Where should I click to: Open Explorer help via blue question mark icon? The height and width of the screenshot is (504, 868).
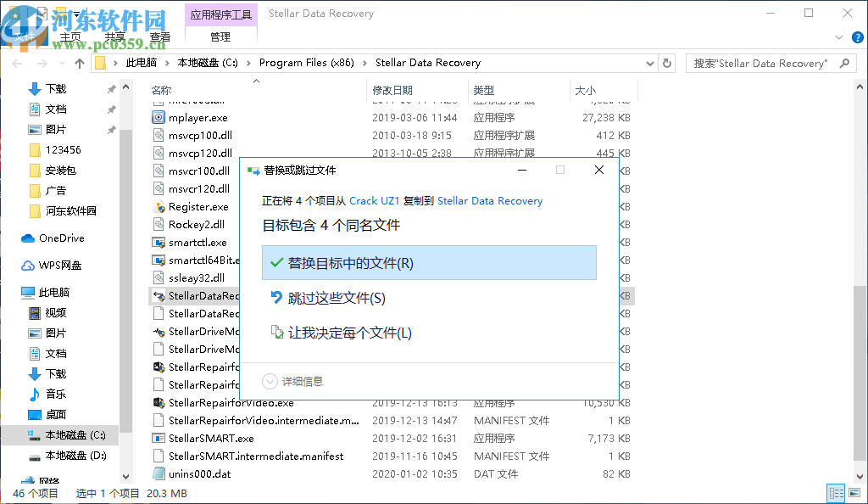[x=856, y=37]
